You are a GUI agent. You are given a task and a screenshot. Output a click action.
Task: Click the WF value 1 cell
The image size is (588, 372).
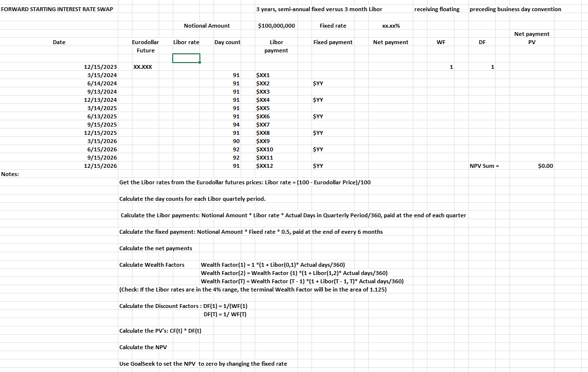(x=451, y=66)
